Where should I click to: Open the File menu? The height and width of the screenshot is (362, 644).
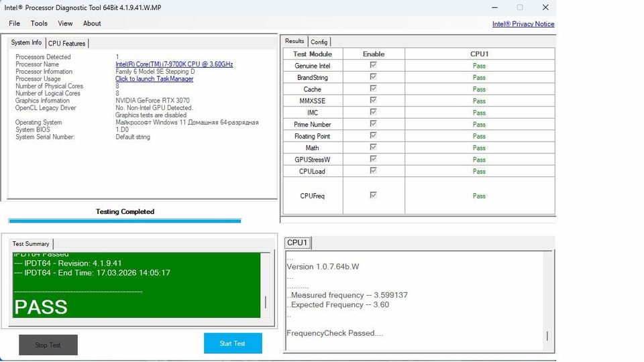(x=14, y=23)
